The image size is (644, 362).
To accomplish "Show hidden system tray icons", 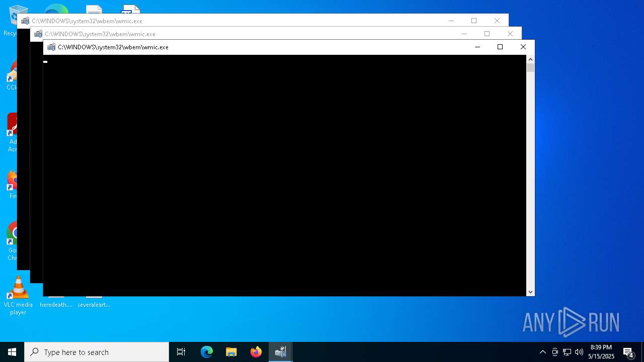I will point(542,352).
